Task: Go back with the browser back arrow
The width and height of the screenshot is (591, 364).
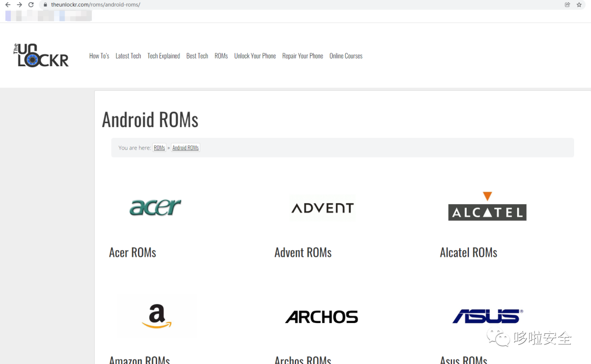Action: 8,5
